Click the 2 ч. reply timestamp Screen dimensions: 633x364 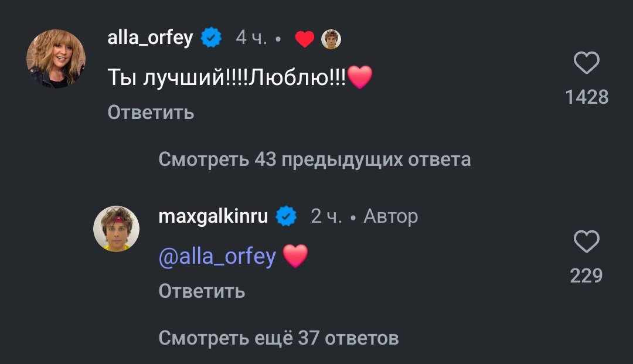click(x=326, y=217)
